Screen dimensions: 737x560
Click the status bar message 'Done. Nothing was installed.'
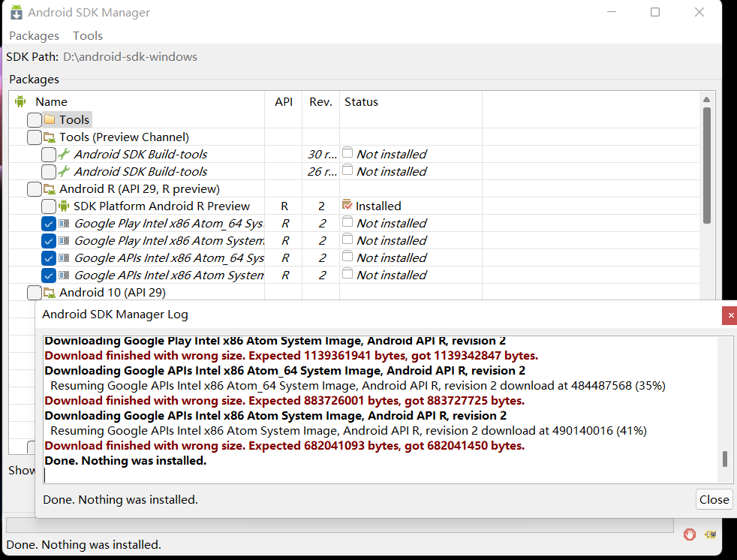pos(83,544)
